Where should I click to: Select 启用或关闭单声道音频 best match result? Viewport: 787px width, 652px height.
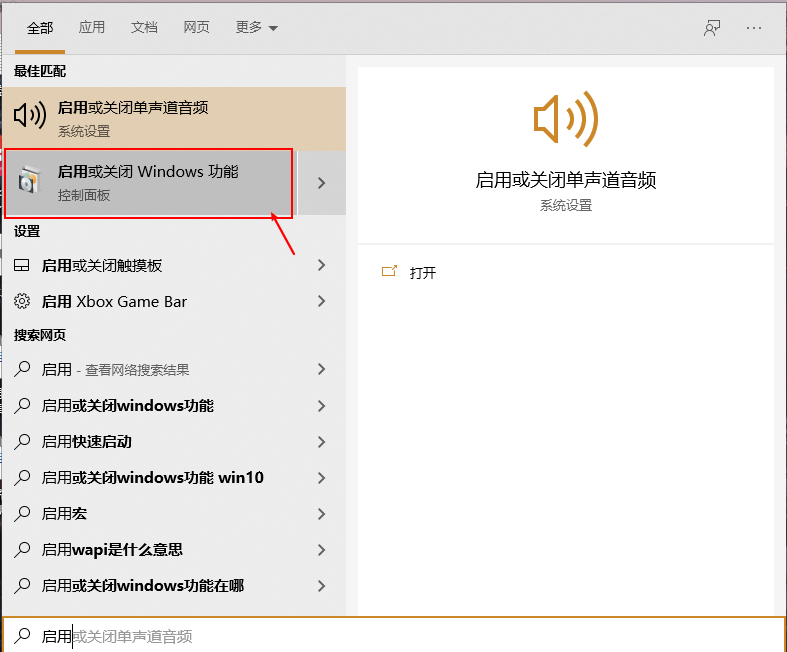[x=174, y=118]
